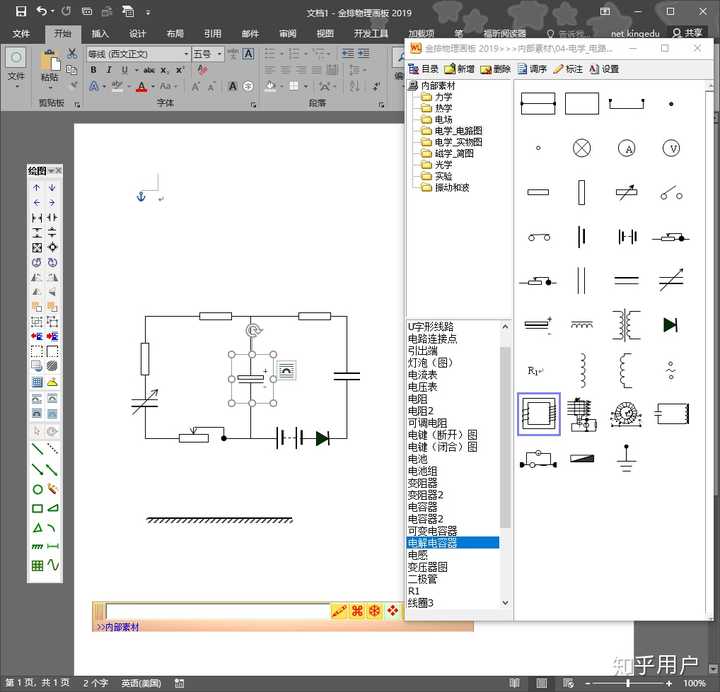Select the ground symbol thumbnail

click(x=626, y=458)
